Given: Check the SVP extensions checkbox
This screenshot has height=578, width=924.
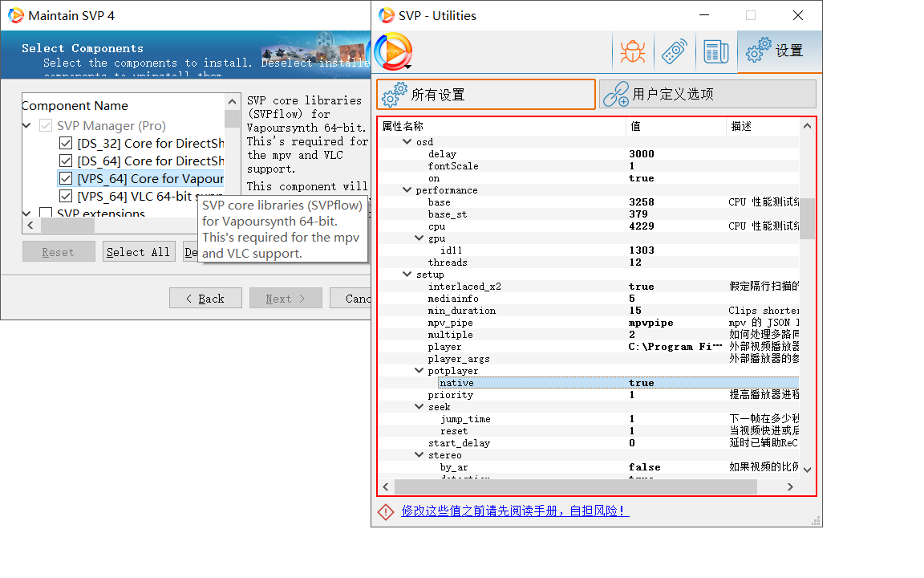Looking at the screenshot, I should [x=46, y=214].
